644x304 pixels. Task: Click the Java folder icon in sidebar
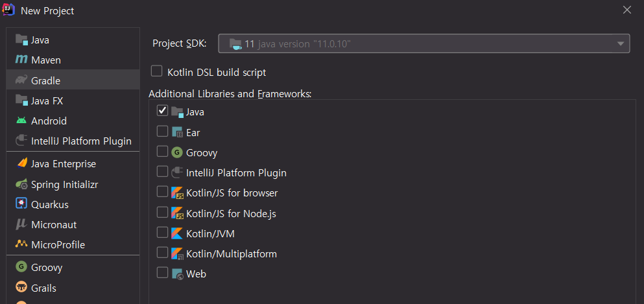[x=21, y=40]
